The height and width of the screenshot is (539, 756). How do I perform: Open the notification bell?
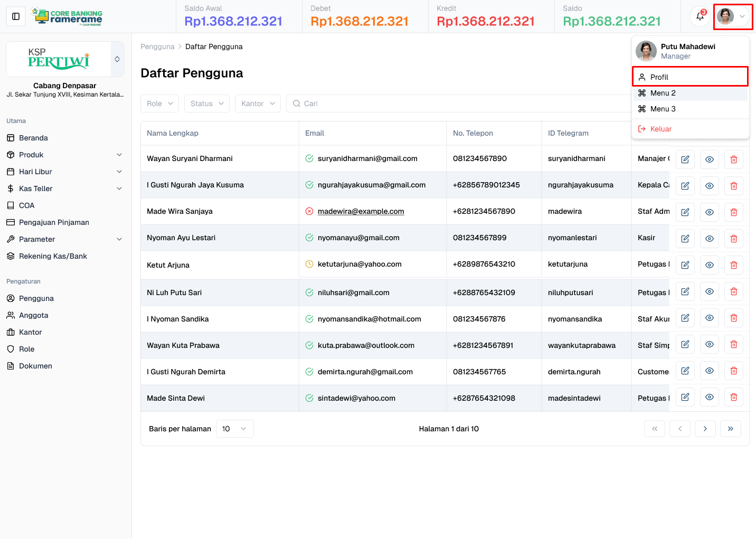pos(700,16)
